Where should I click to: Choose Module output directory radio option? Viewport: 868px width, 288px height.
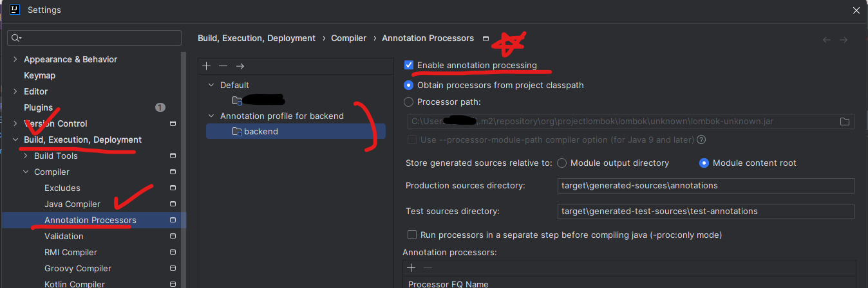[x=561, y=163]
